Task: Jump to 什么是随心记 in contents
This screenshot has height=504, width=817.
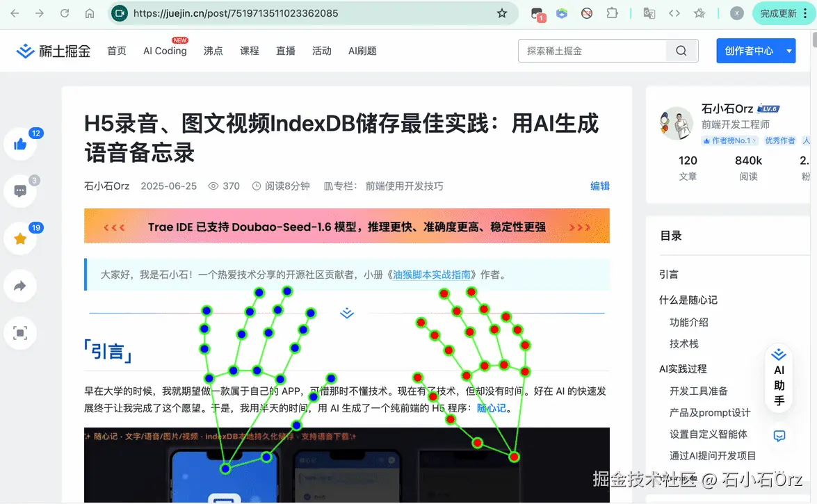Action: pyautogui.click(x=688, y=300)
